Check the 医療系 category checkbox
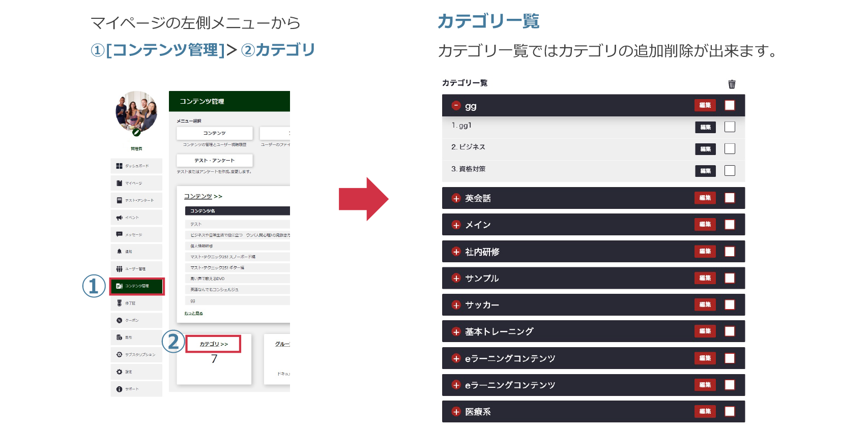The width and height of the screenshot is (868, 429). tap(730, 411)
